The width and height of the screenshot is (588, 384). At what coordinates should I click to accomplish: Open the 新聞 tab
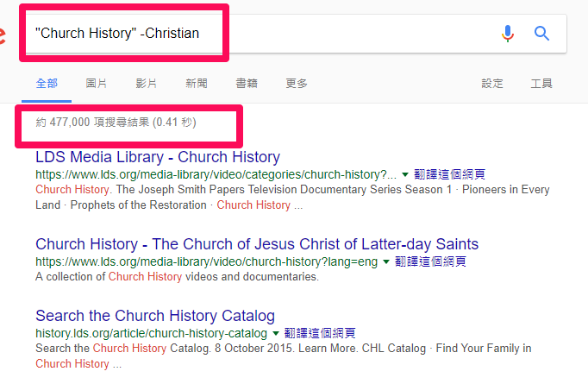[197, 83]
